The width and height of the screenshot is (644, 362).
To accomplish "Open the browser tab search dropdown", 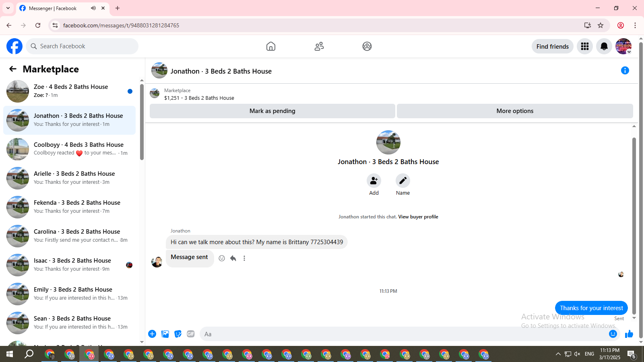I will (x=8, y=8).
